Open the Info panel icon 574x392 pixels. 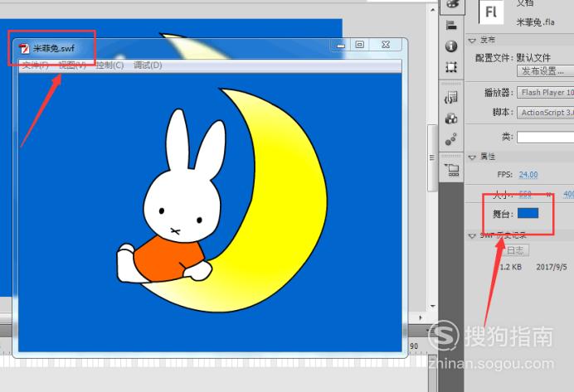click(x=451, y=46)
